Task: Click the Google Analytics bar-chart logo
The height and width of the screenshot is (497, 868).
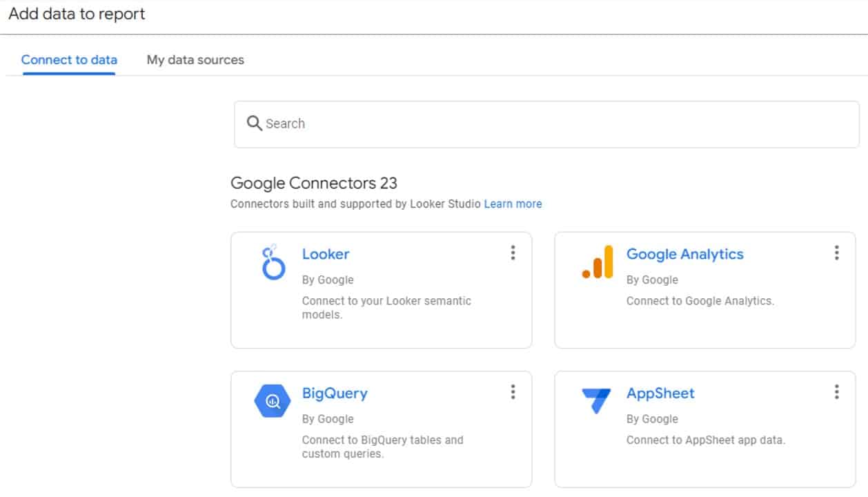Action: pyautogui.click(x=598, y=262)
